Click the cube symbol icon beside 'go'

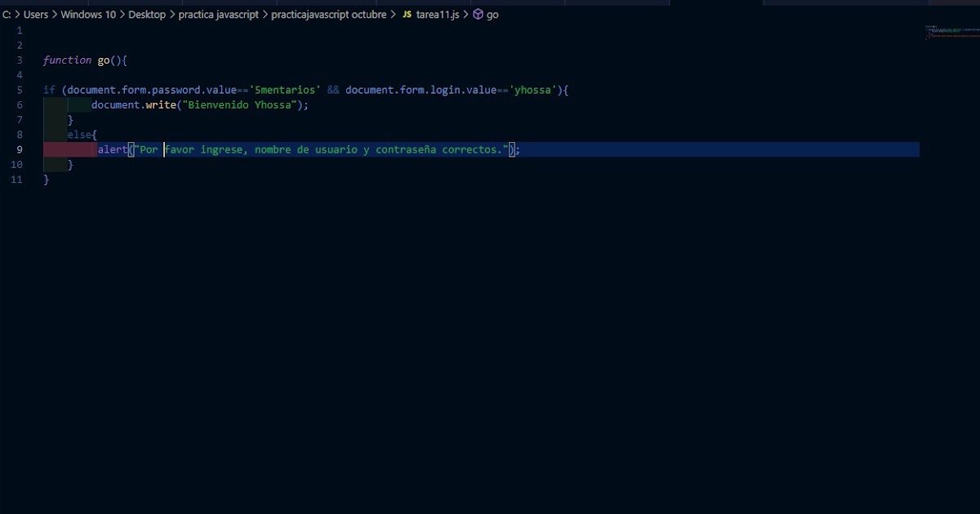pyautogui.click(x=476, y=14)
